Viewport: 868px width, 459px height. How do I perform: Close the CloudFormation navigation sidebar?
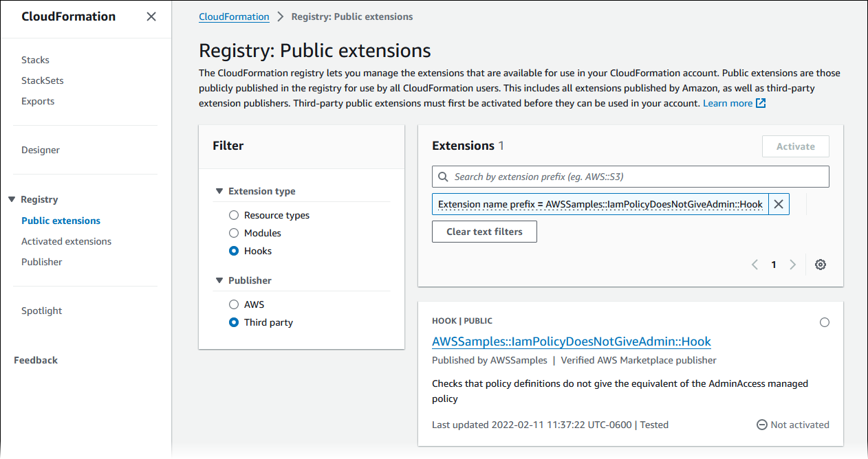[151, 16]
